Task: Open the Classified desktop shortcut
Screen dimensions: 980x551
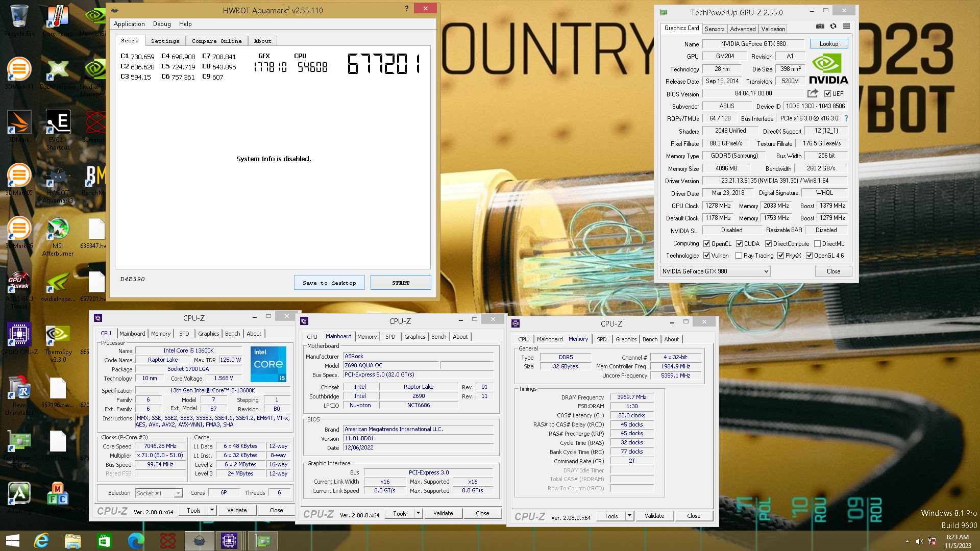Action: tap(58, 498)
